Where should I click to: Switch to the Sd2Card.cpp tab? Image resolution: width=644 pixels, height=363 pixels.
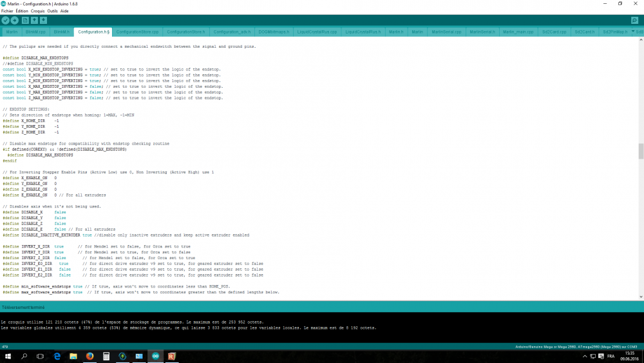(x=554, y=32)
